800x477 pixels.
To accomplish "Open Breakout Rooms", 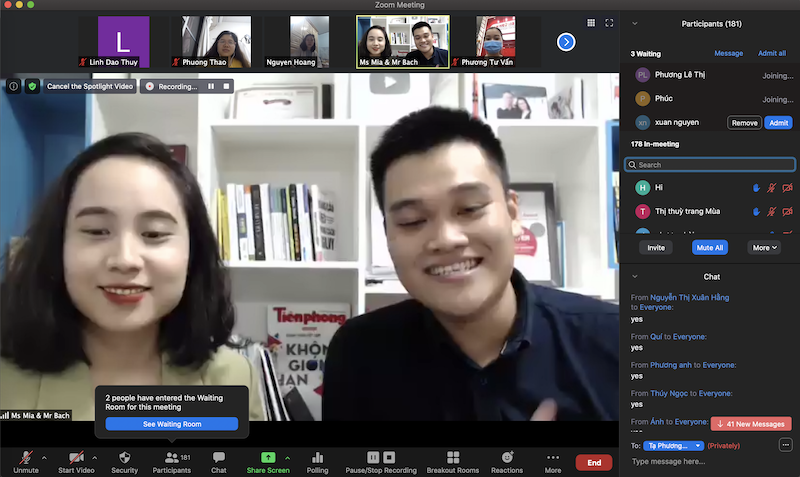I will (454, 458).
